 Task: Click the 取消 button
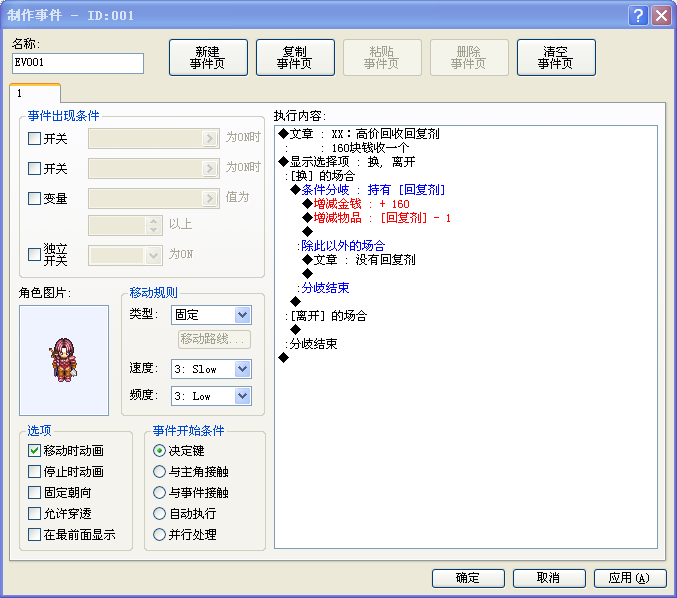pyautogui.click(x=549, y=578)
